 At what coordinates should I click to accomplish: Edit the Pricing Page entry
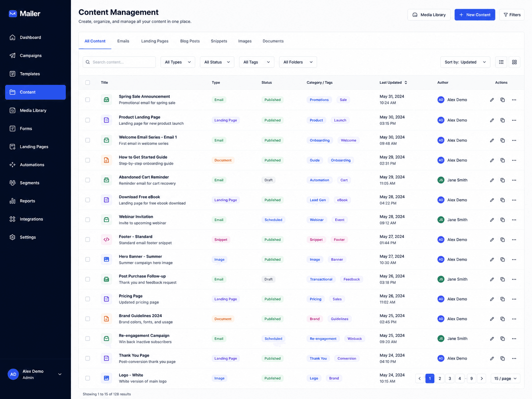(x=492, y=299)
